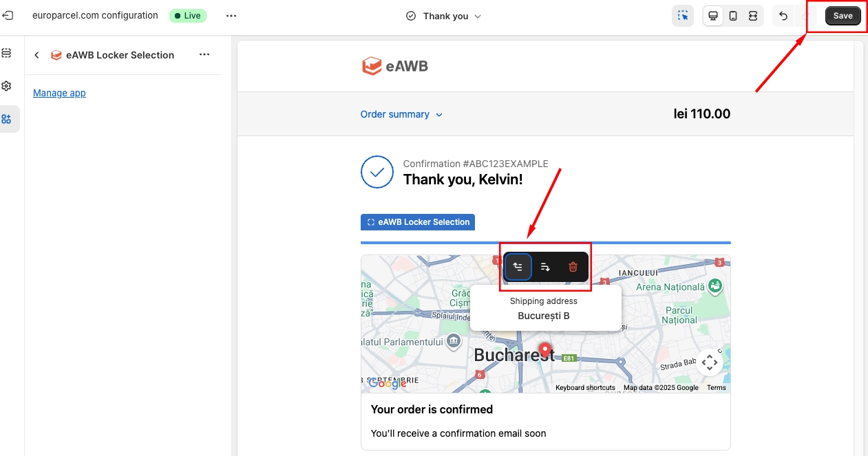Click the exit editor icon
Viewport: 868px width, 456px height.
(7, 15)
